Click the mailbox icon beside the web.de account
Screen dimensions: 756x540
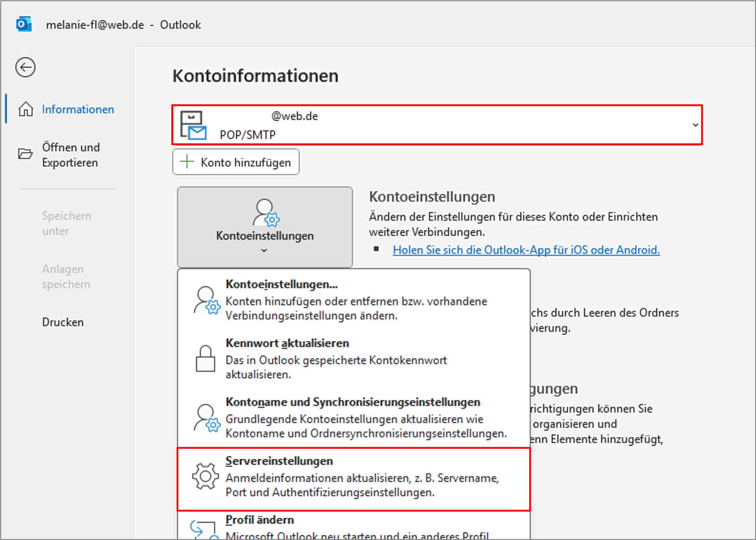pyautogui.click(x=193, y=125)
